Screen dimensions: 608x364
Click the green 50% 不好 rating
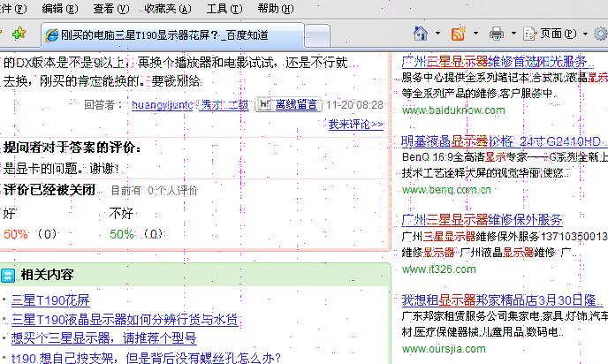[x=122, y=234]
